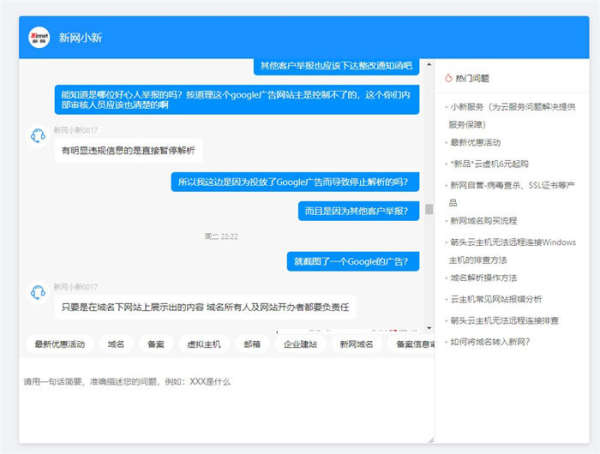The image size is (600, 454).
Task: Select the 最新优惠活动 quick reply chip
Action: tap(60, 344)
